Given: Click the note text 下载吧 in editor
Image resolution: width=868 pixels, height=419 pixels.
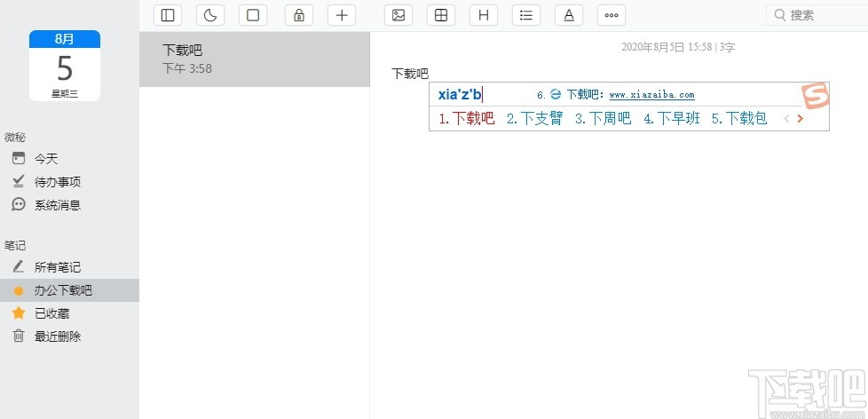Looking at the screenshot, I should tap(410, 74).
